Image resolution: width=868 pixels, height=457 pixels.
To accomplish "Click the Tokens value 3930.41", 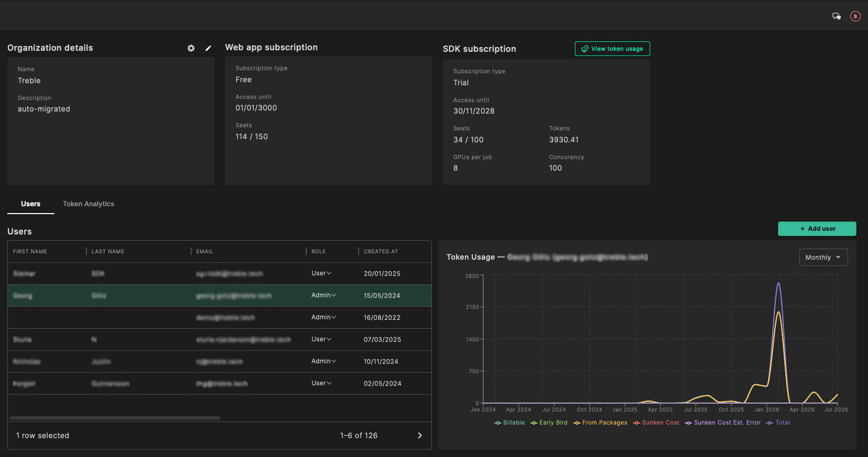I will pos(564,140).
